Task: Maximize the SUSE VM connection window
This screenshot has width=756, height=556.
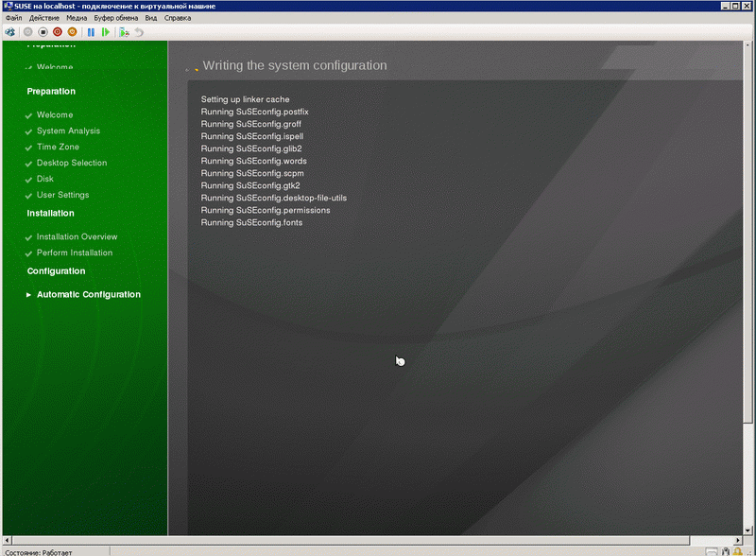Action: tap(735, 6)
